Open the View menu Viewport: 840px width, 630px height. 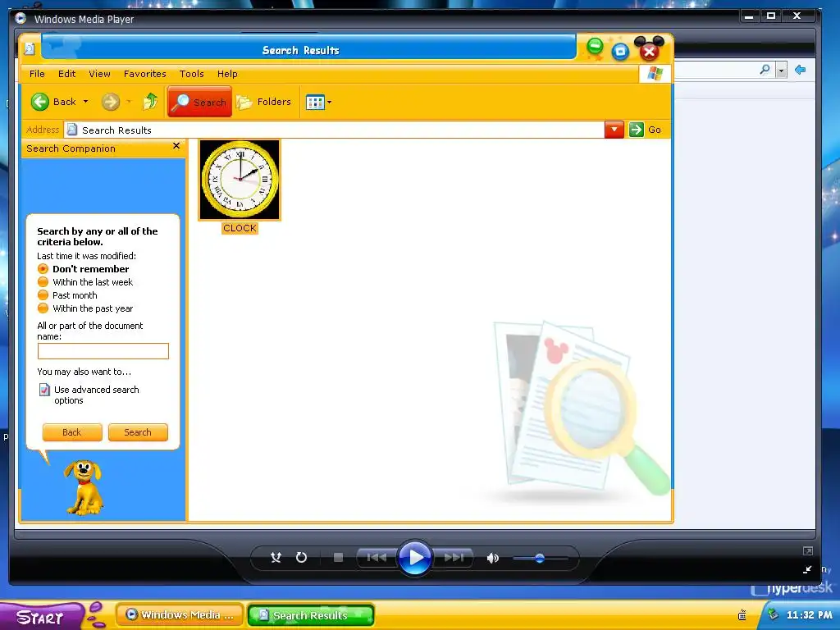99,74
